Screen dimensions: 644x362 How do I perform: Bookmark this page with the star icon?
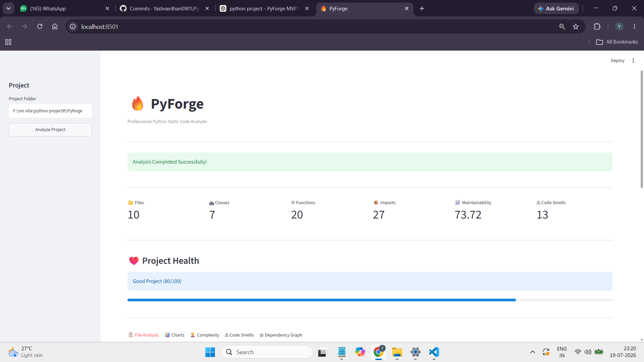click(576, 26)
